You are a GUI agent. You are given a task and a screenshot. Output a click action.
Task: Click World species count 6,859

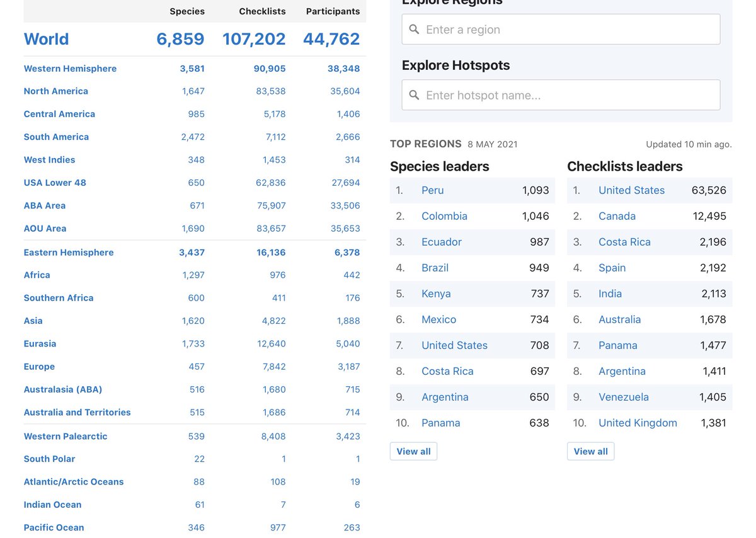(180, 39)
